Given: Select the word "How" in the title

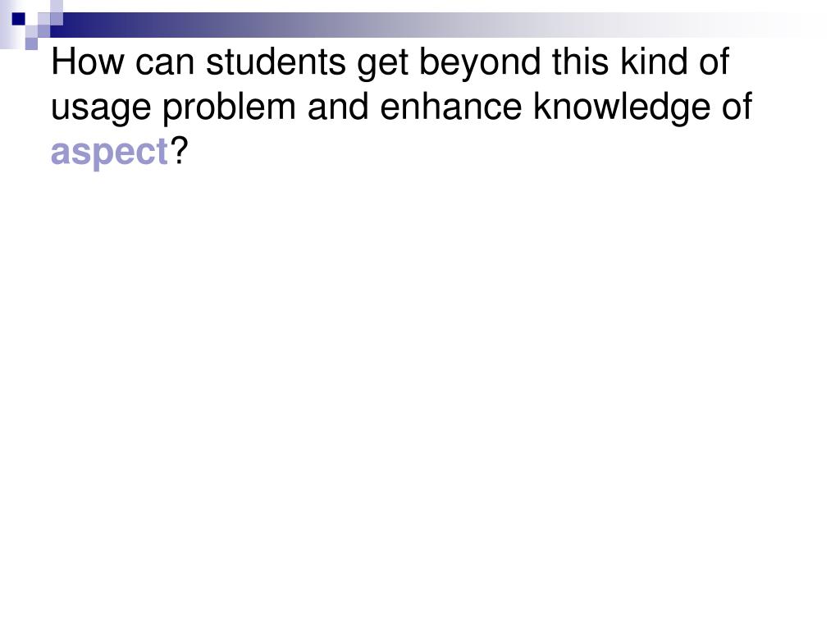Looking at the screenshot, I should pyautogui.click(x=88, y=62).
